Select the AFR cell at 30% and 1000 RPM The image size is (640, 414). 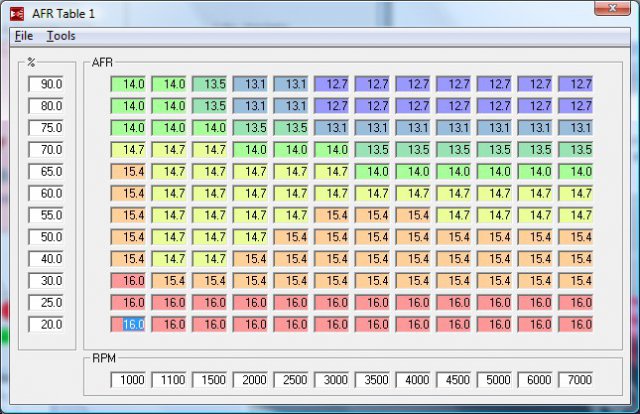[128, 281]
